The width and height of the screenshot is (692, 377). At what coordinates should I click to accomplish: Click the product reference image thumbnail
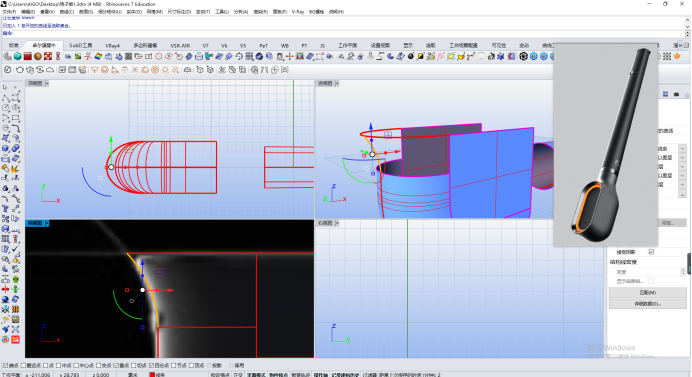click(x=606, y=145)
